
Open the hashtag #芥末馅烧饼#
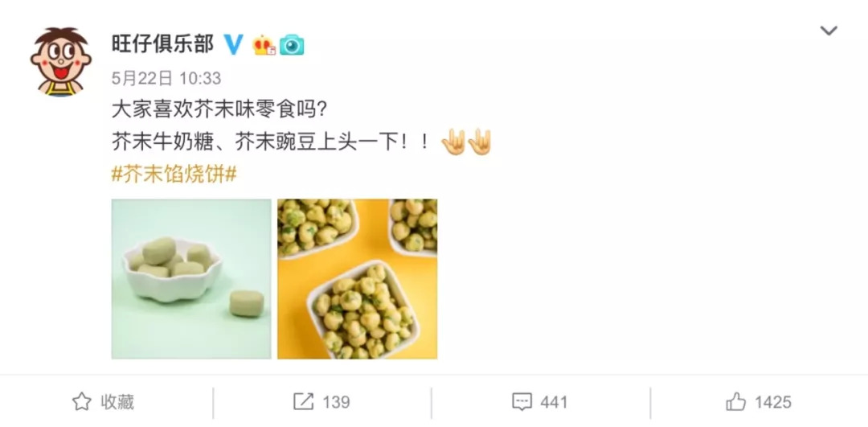[174, 175]
